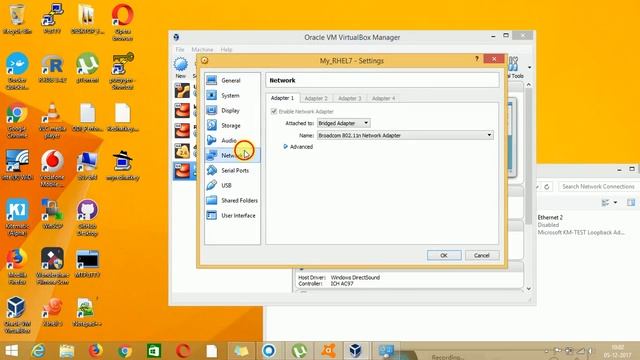Open the General settings category

(232, 80)
